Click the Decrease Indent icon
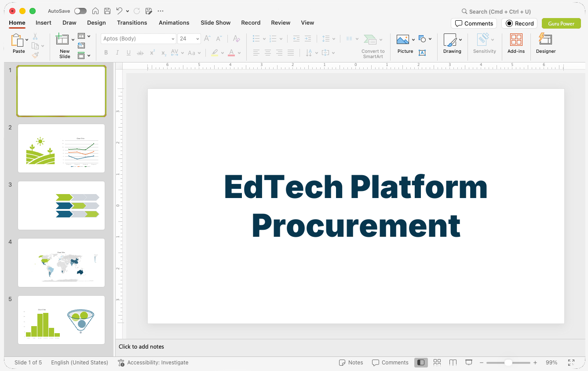This screenshot has width=588, height=371. point(296,39)
